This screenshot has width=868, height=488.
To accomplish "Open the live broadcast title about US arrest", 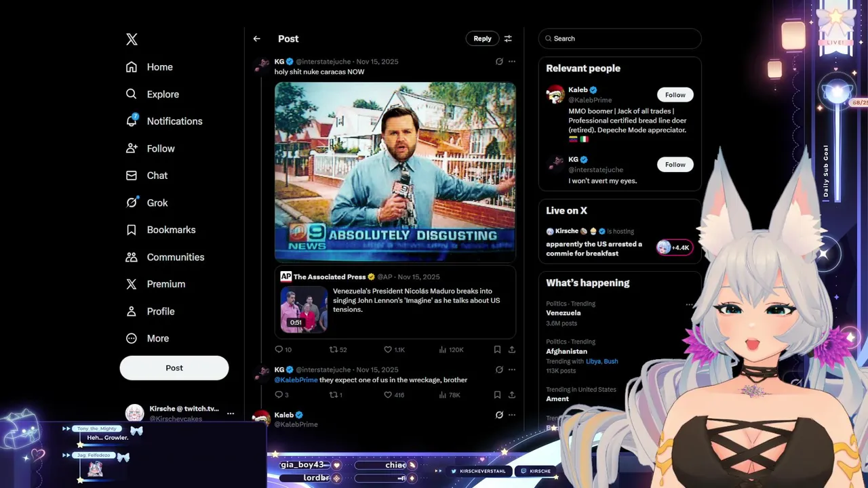I will point(594,249).
